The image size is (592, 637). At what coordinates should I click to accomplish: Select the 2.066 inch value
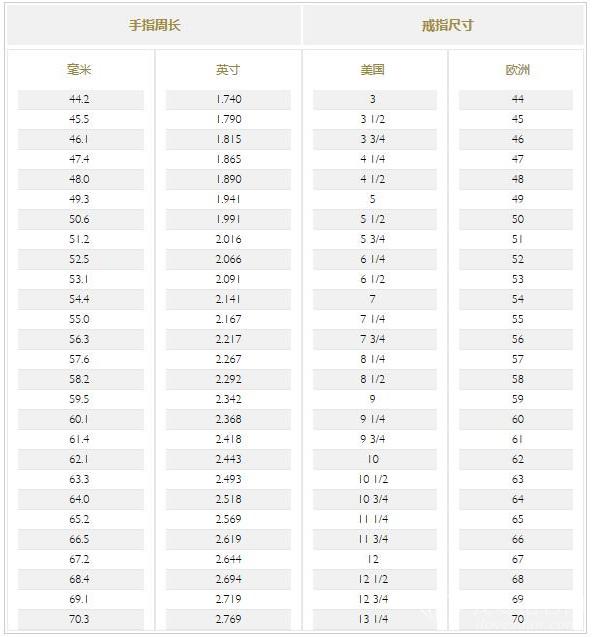(x=228, y=259)
